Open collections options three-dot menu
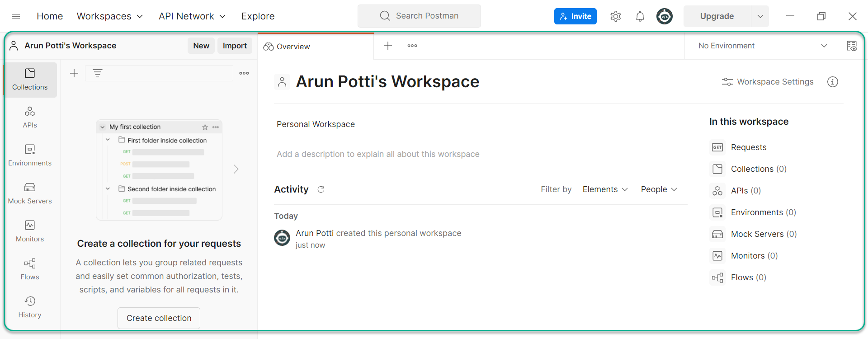The width and height of the screenshot is (868, 339). 244,73
